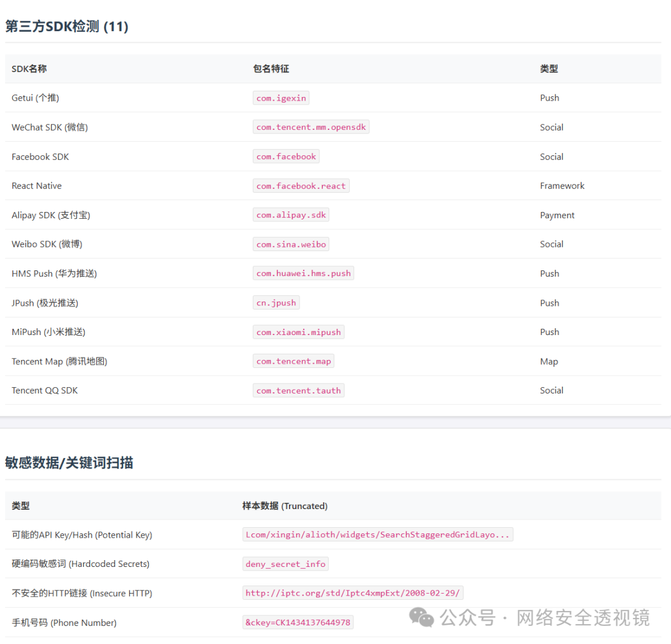Select the com.tencent.tauth package tag
Screen dimensions: 671x644
(x=299, y=390)
